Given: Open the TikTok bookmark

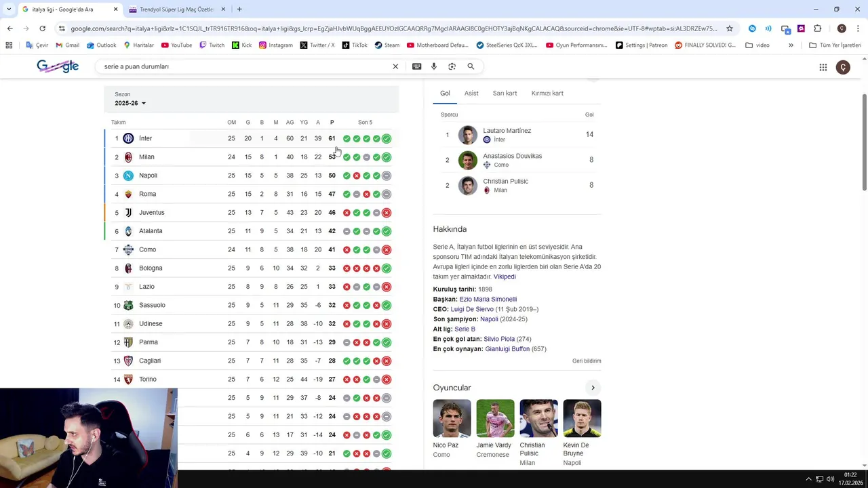Looking at the screenshot, I should 355,45.
